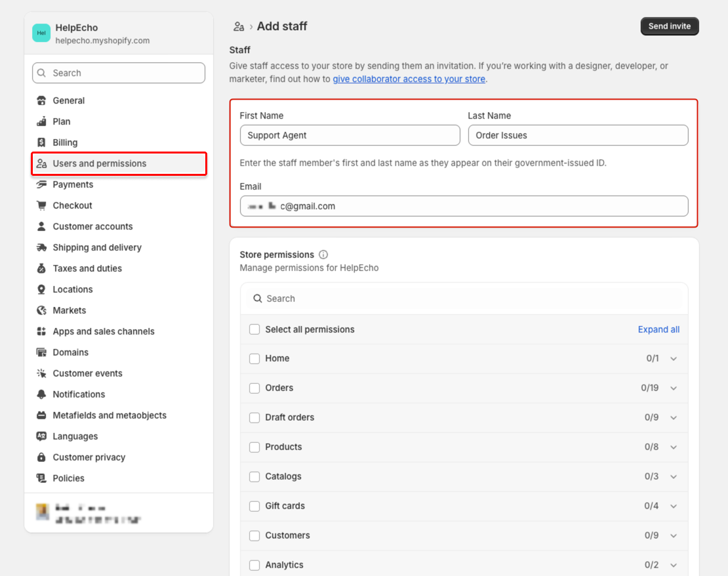Expand the Customers permissions chevron
Viewport: 728px width, 576px height.
click(673, 536)
